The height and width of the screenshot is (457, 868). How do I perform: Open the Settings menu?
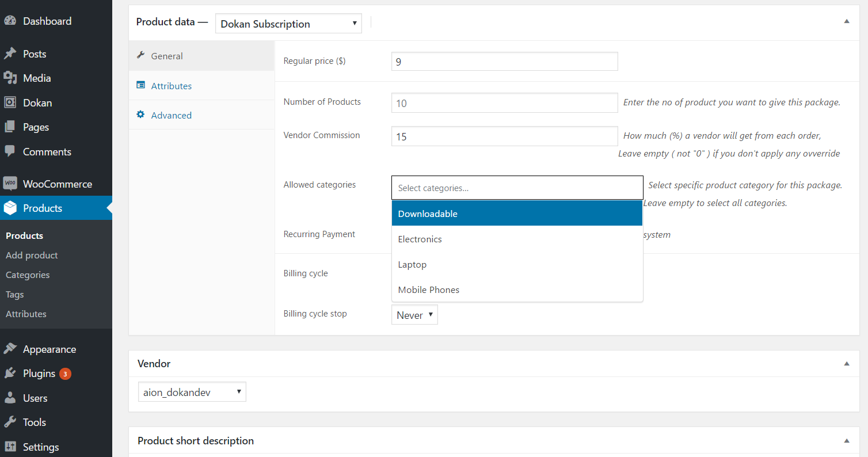[56, 447]
